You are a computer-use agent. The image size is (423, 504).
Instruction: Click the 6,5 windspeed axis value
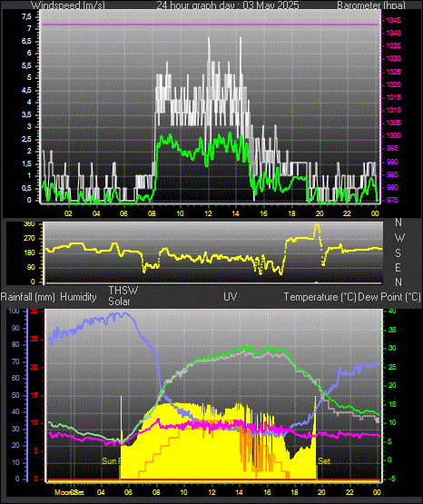(26, 41)
